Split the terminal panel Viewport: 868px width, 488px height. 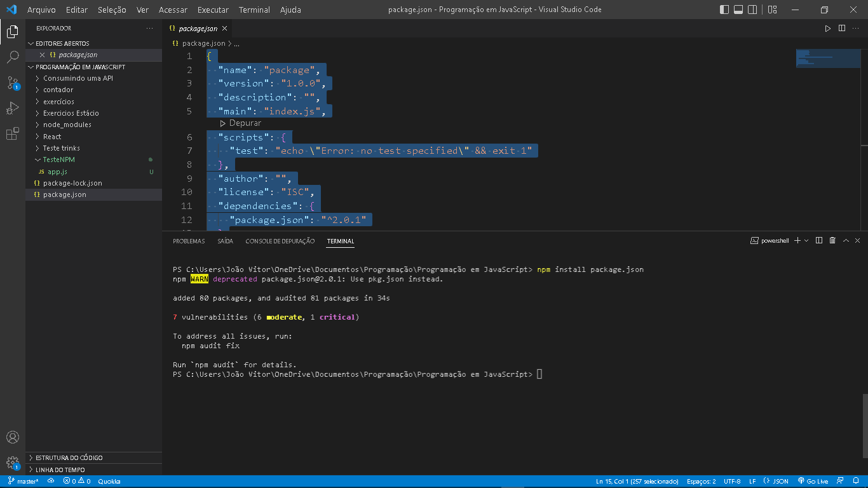819,241
